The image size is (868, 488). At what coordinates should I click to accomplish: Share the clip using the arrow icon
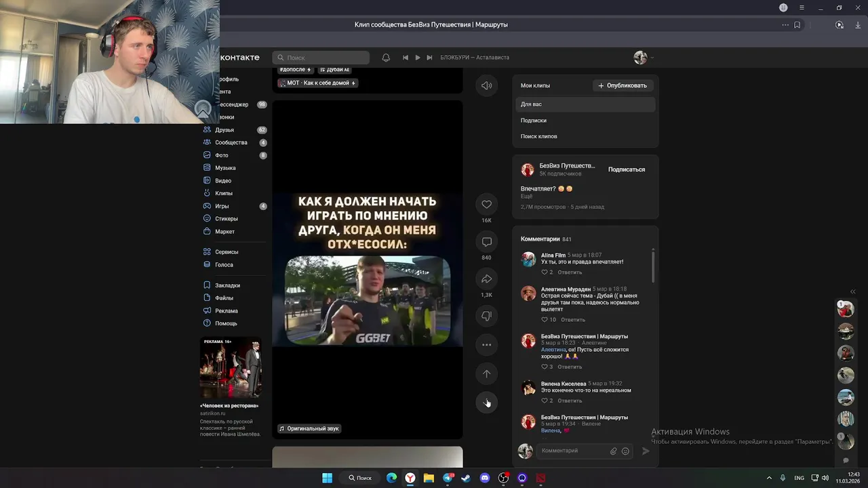[486, 279]
